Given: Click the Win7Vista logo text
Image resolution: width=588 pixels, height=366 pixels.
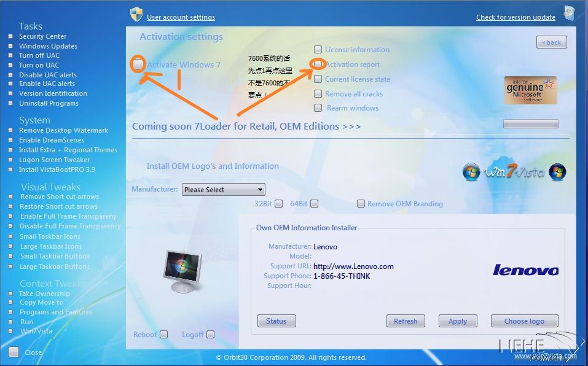Looking at the screenshot, I should [514, 171].
